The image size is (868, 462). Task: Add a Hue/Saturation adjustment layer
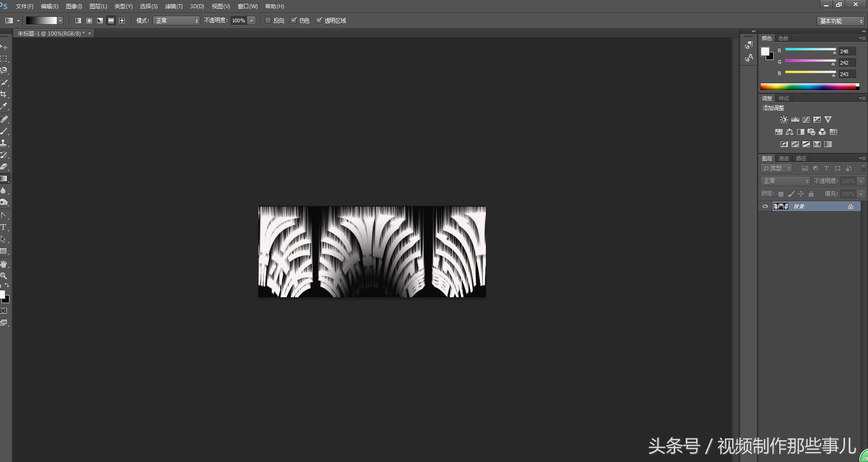coord(779,132)
